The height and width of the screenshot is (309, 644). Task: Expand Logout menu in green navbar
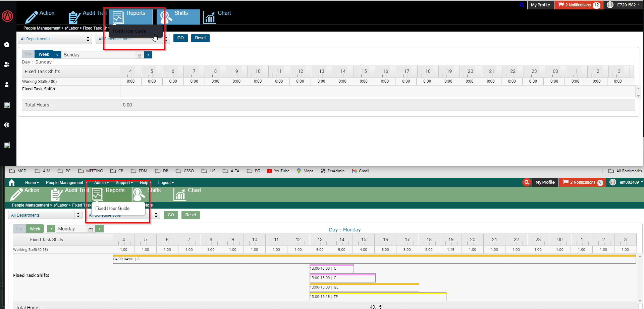166,183
